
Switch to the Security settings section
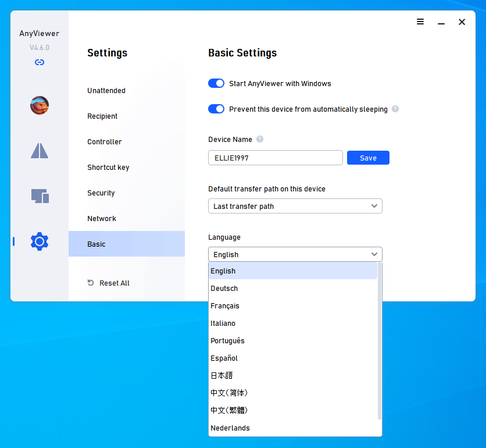tap(127, 193)
